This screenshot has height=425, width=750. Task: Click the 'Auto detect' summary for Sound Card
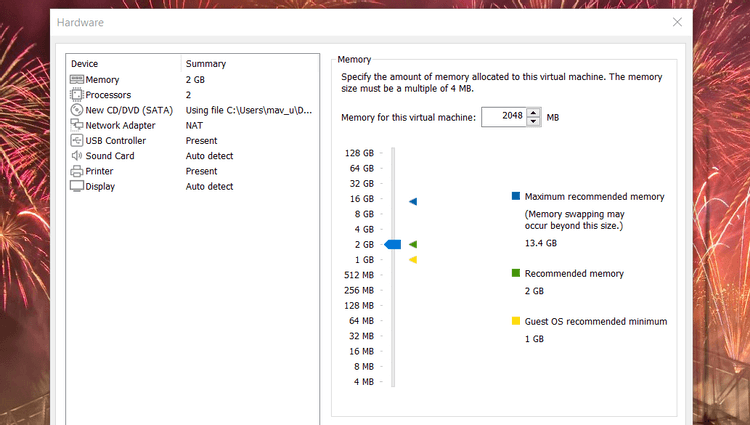point(210,156)
